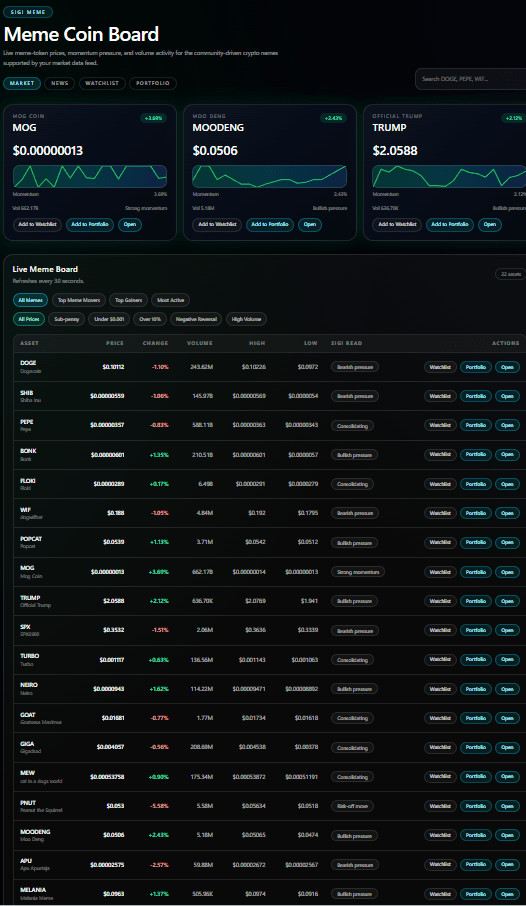Add PEPE row to Portfolio

[x=476, y=425]
